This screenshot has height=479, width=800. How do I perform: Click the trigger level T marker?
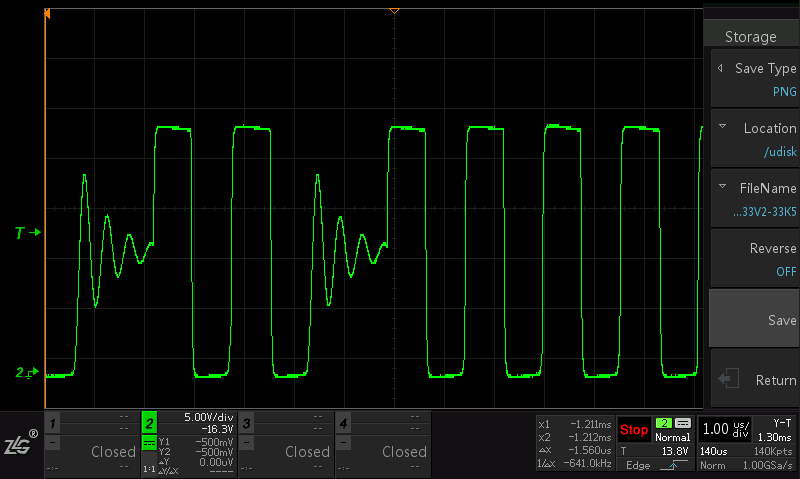coord(27,233)
